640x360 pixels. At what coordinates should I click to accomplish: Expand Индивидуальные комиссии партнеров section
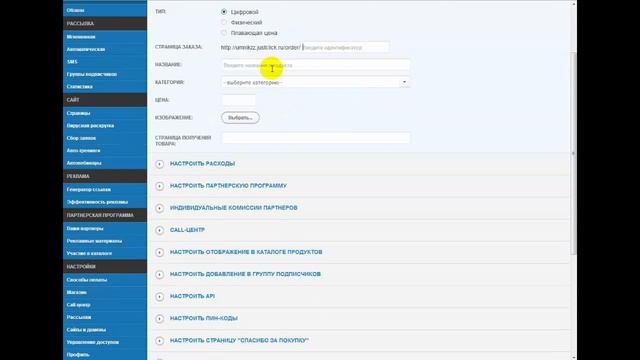(233, 208)
